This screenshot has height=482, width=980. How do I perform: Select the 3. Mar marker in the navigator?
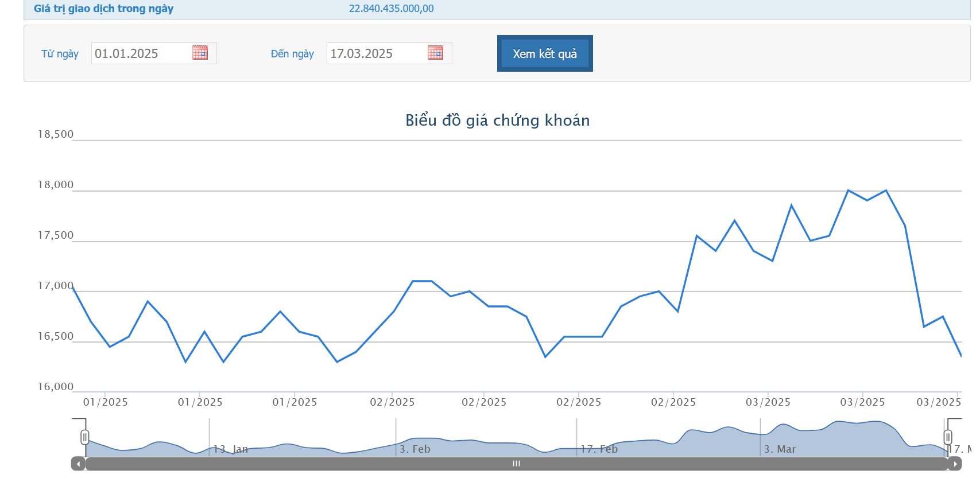tap(780, 449)
